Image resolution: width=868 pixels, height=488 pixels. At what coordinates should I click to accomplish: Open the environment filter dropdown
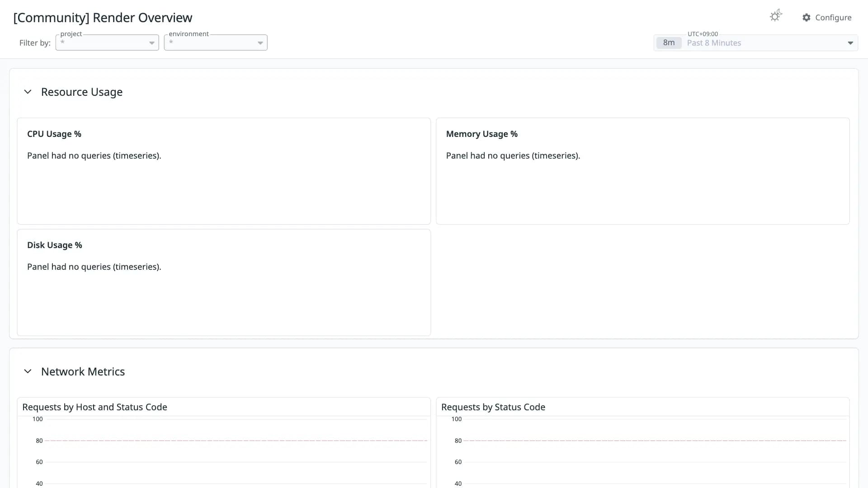tap(216, 42)
